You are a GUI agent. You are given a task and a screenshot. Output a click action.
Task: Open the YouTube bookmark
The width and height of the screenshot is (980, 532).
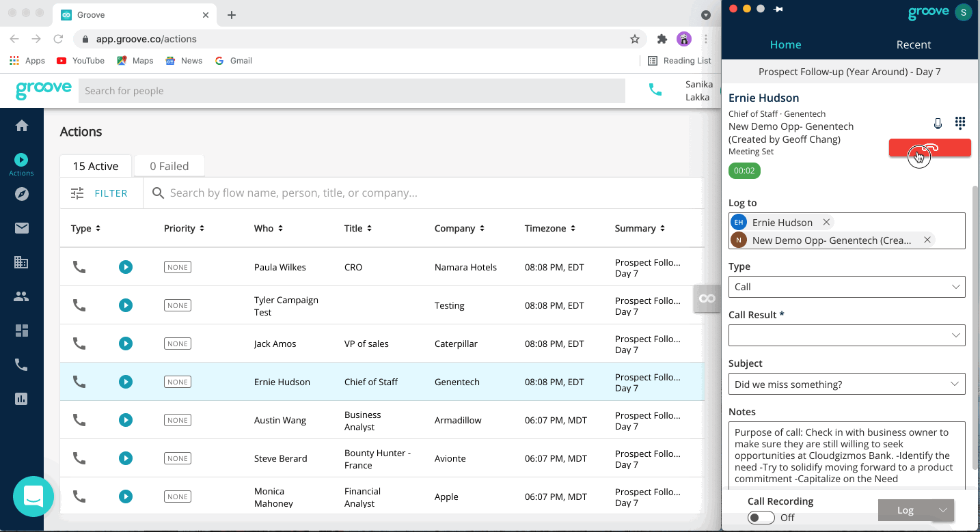pyautogui.click(x=81, y=61)
